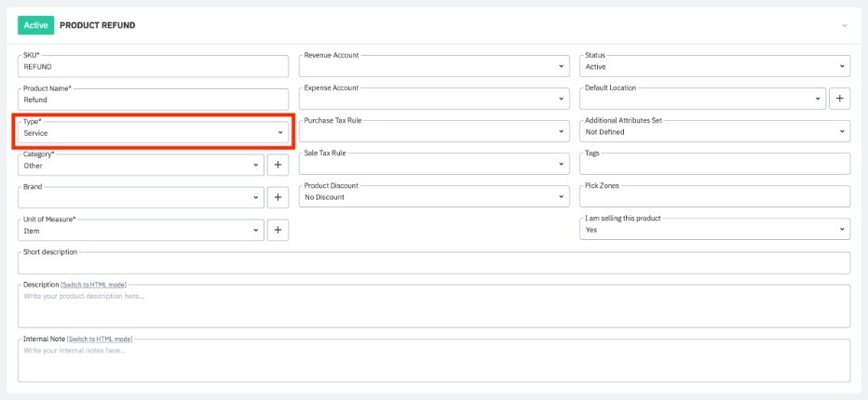Screen dimensions: 868x400
Task: Click the plus icon beside Unit of Measure
Action: click(278, 230)
